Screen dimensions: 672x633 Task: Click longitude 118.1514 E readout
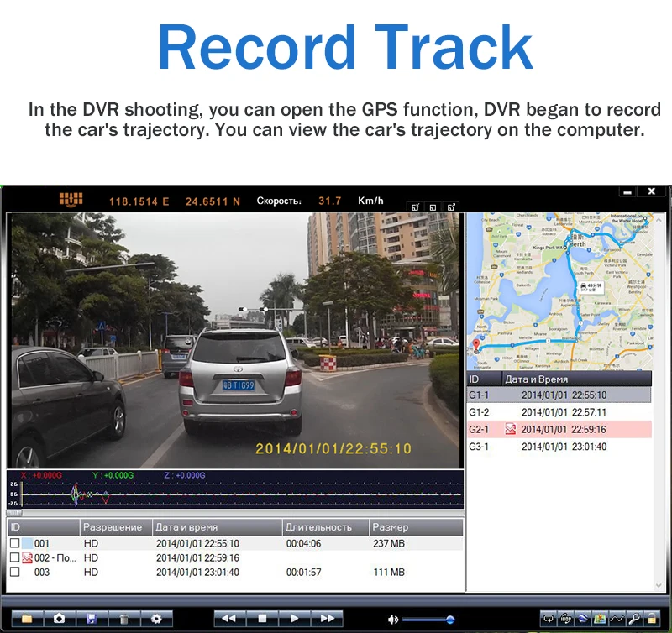pos(139,201)
